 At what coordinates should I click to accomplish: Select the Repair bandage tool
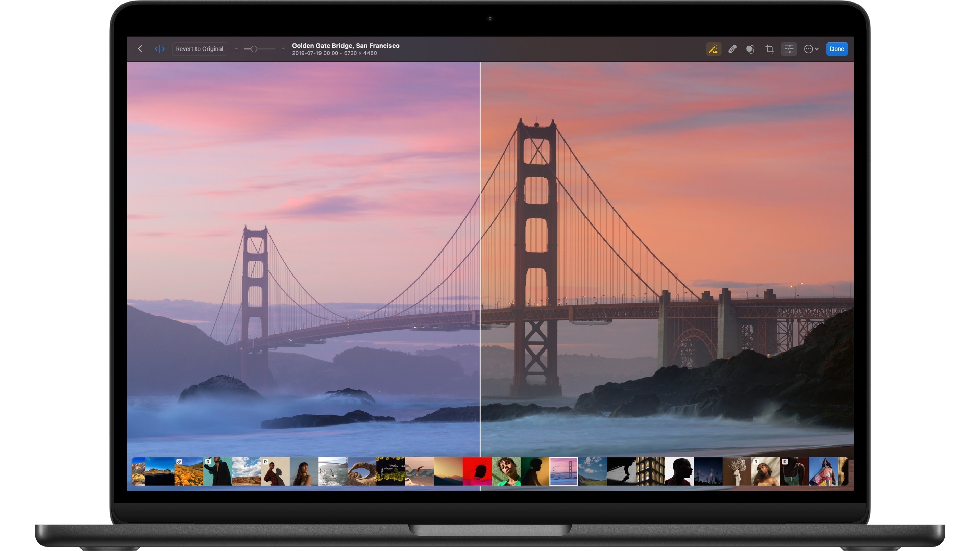click(x=732, y=49)
